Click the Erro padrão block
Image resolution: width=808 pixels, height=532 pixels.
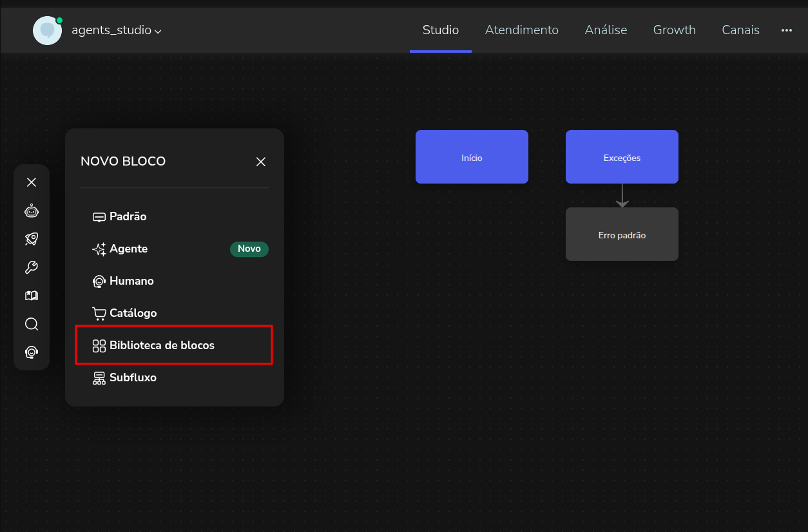tap(622, 234)
